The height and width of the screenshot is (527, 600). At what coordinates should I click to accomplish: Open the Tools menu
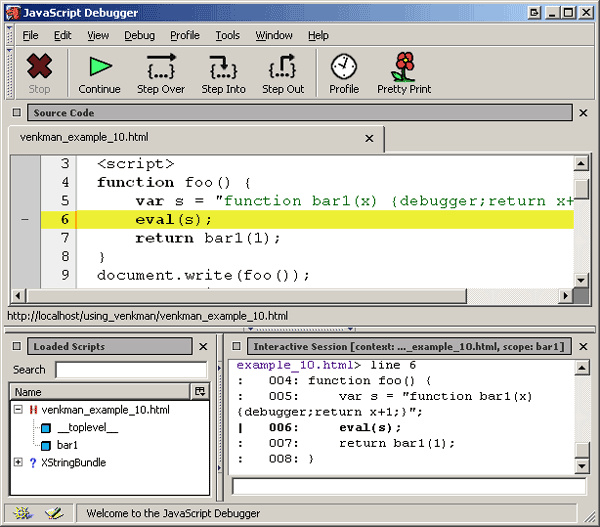[x=227, y=35]
